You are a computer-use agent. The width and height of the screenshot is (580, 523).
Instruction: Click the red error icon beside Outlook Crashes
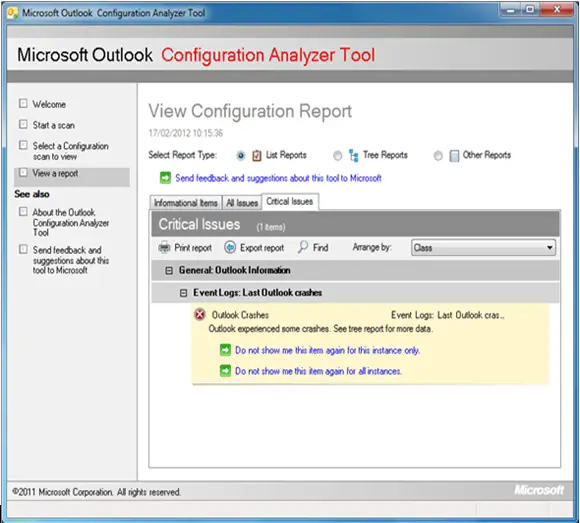pos(200,315)
